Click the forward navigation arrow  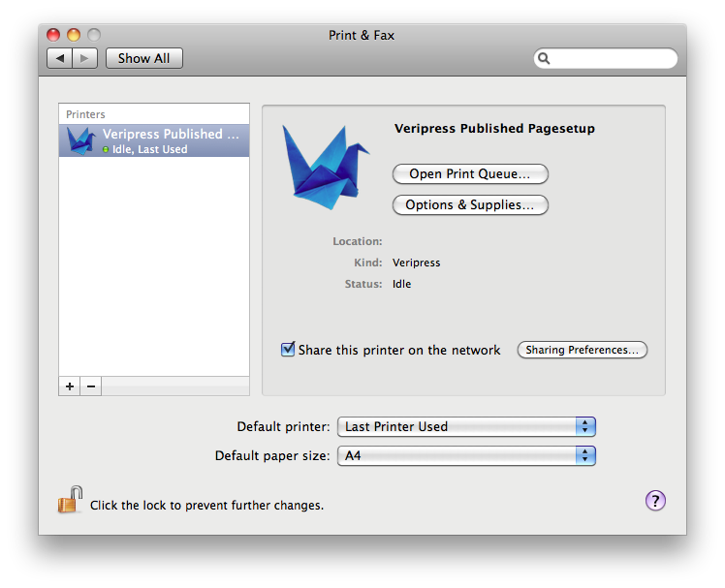[x=84, y=58]
